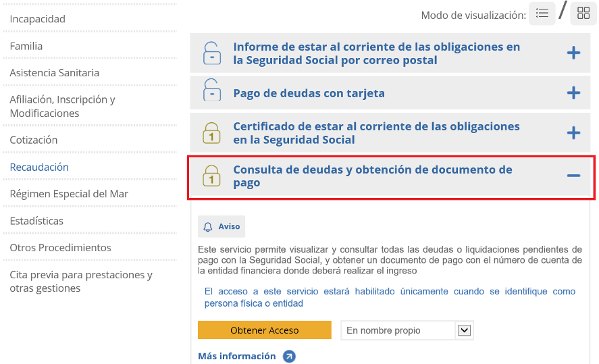Select Recaudación in the sidebar menu
The width and height of the screenshot is (599, 364).
click(39, 167)
